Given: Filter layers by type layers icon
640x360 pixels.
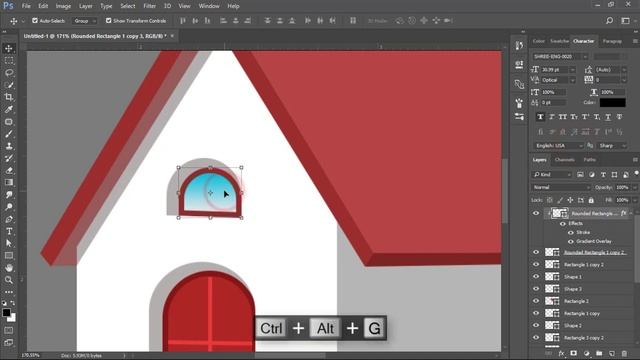Looking at the screenshot, I should (603, 175).
